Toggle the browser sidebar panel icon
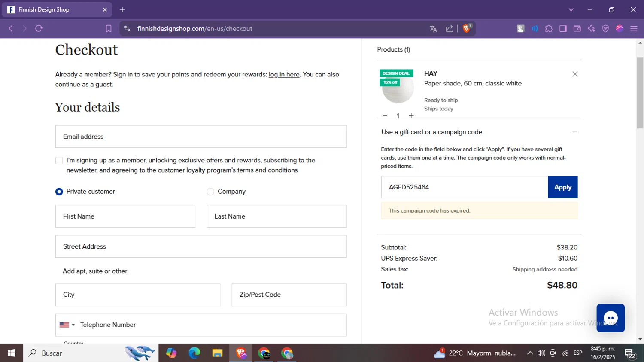Screen dimensions: 644x362 [563, 29]
